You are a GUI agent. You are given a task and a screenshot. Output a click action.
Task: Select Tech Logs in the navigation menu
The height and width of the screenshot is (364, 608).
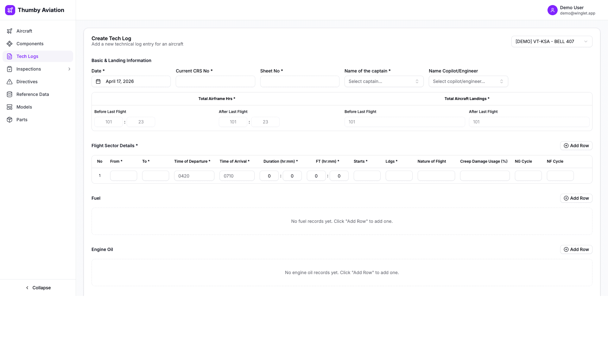click(27, 56)
